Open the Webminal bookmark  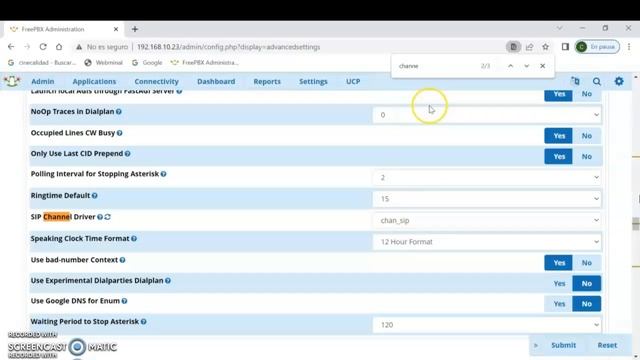[103, 62]
